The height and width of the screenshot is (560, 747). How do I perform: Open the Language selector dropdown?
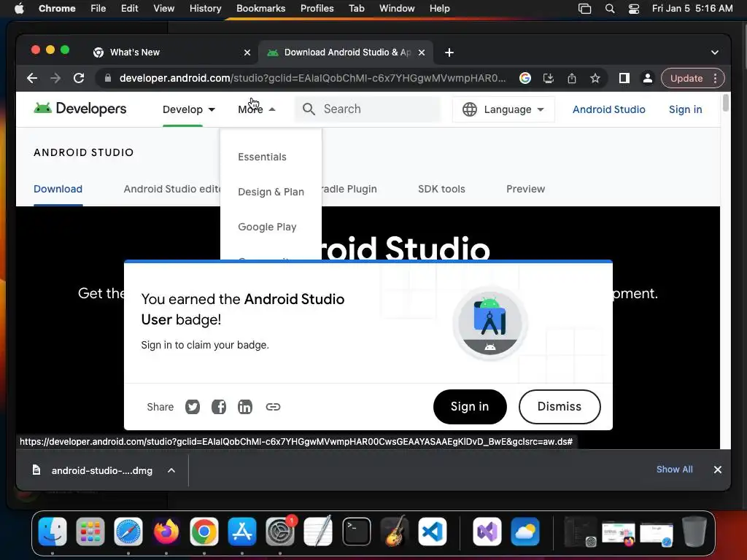tap(503, 109)
